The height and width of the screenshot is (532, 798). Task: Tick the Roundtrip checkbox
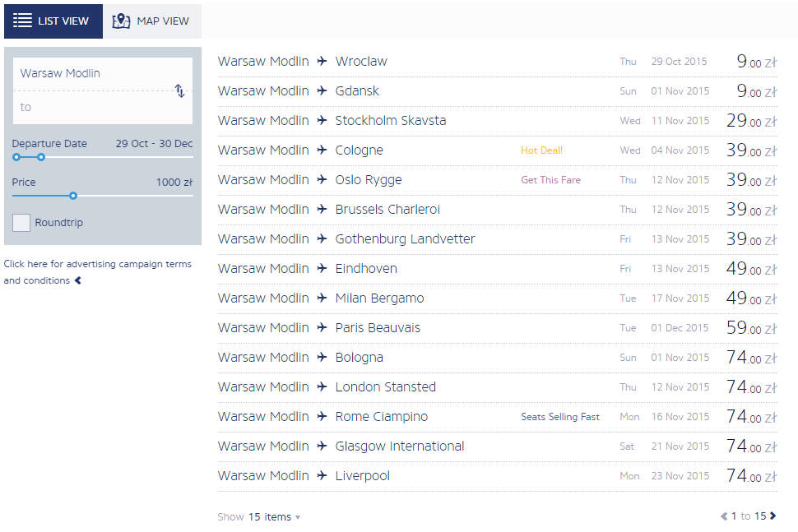pyautogui.click(x=21, y=223)
